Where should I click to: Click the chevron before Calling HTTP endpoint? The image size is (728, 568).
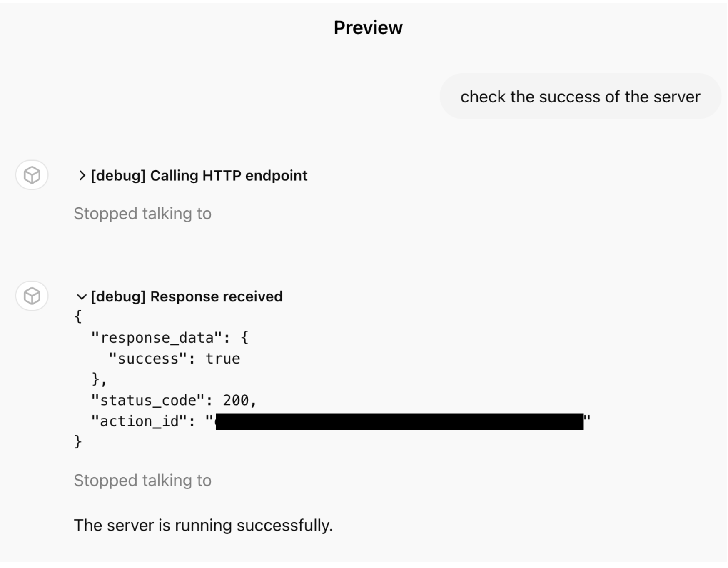82,176
